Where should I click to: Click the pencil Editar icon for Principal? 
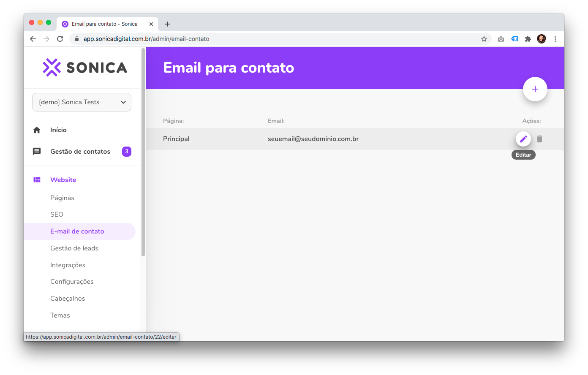(x=523, y=139)
